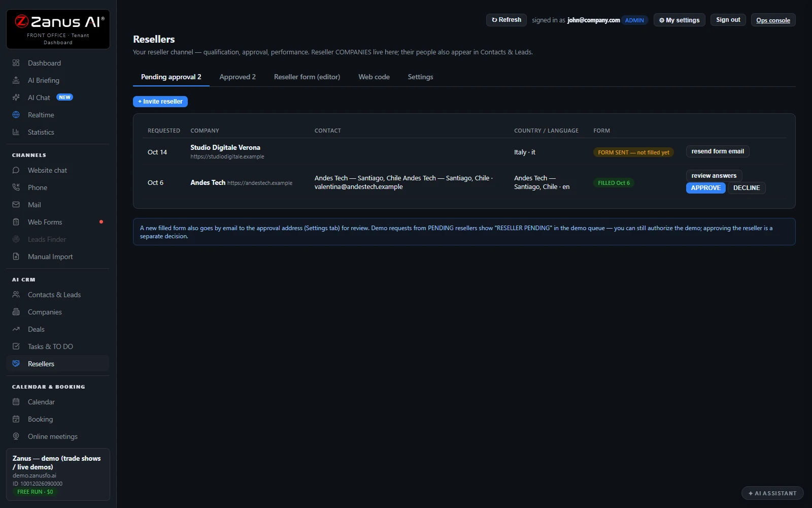Approve the Andes Tech reseller
This screenshot has width=812, height=508.
tap(705, 188)
